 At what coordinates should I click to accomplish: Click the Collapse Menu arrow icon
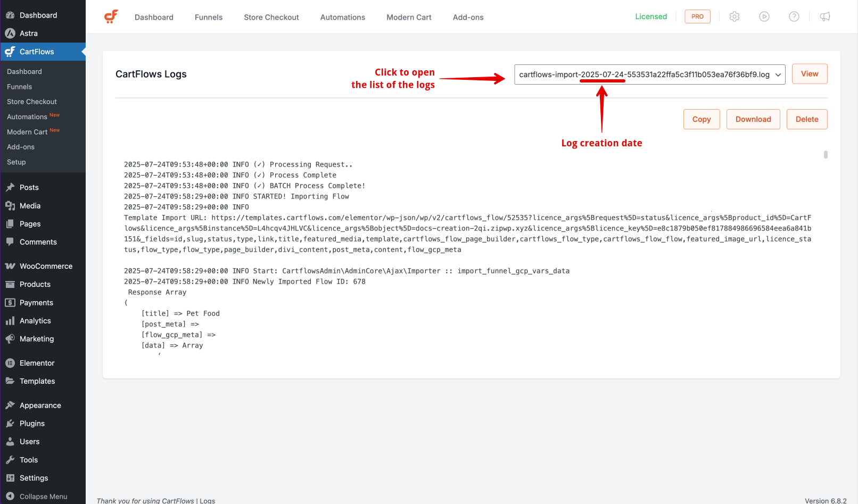point(10,496)
